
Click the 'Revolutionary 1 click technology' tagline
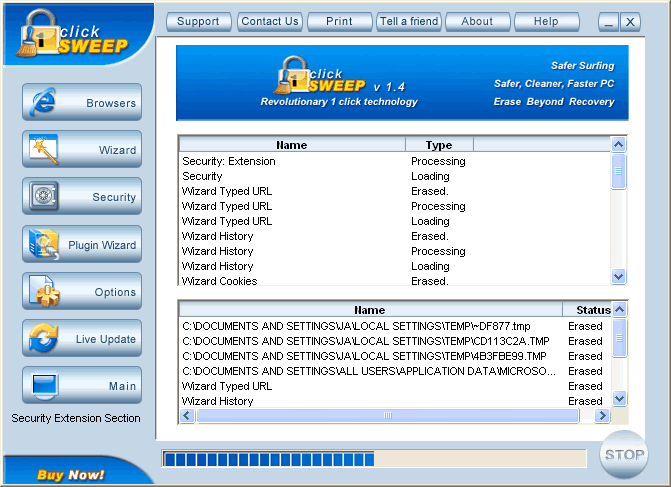[x=339, y=102]
